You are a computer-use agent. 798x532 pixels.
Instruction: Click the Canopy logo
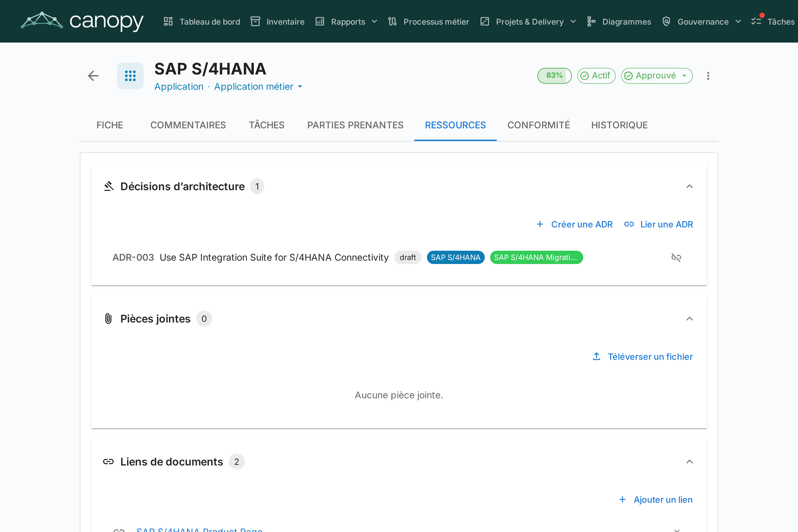(x=82, y=21)
